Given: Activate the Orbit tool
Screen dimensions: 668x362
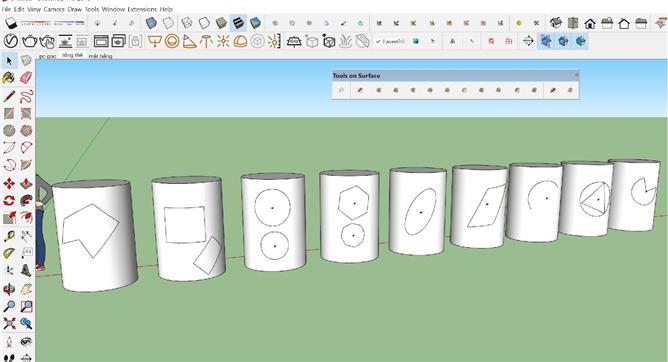Looking at the screenshot, I should (9, 290).
